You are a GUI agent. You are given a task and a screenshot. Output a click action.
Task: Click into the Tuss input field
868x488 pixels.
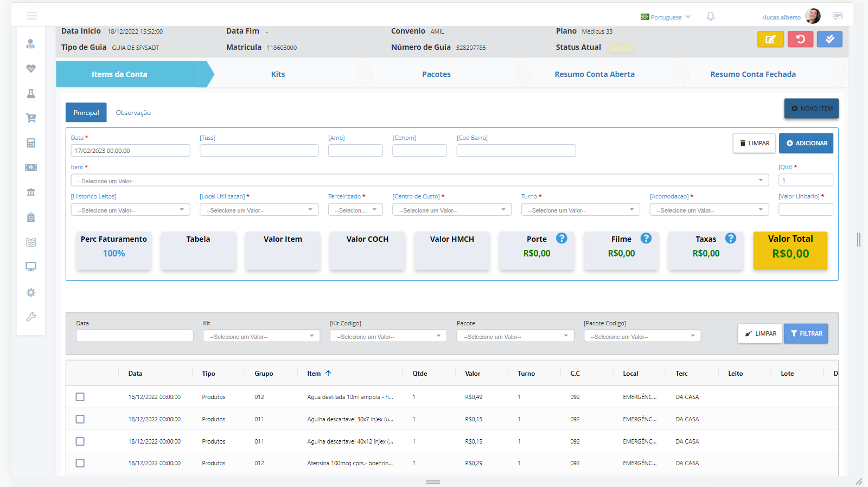259,151
